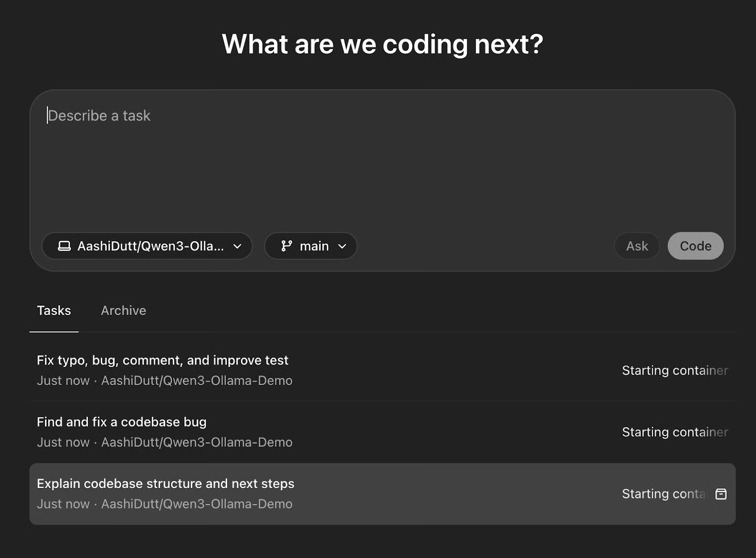Click the git branch icon beside main

tap(287, 246)
